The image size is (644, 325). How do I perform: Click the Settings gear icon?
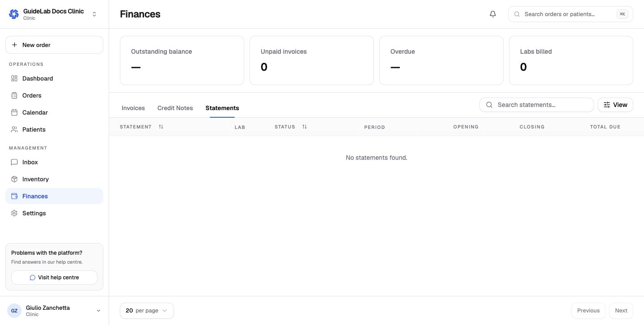pos(14,213)
